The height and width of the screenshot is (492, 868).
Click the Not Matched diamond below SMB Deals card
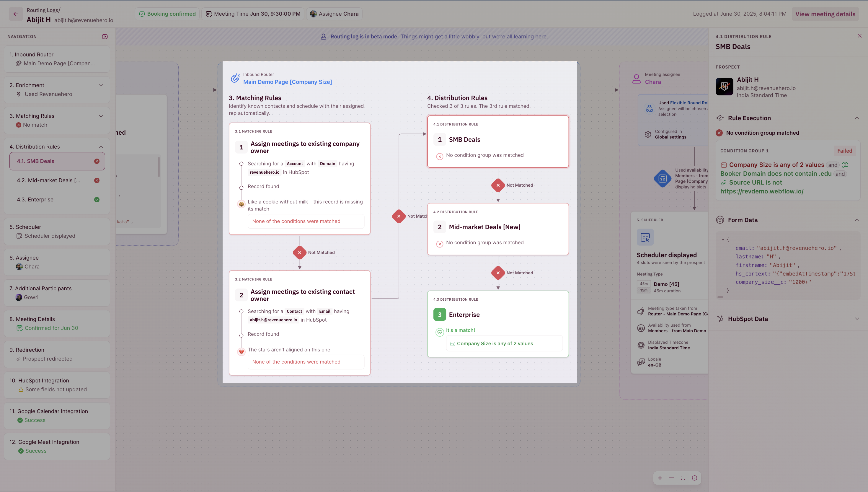click(x=498, y=185)
